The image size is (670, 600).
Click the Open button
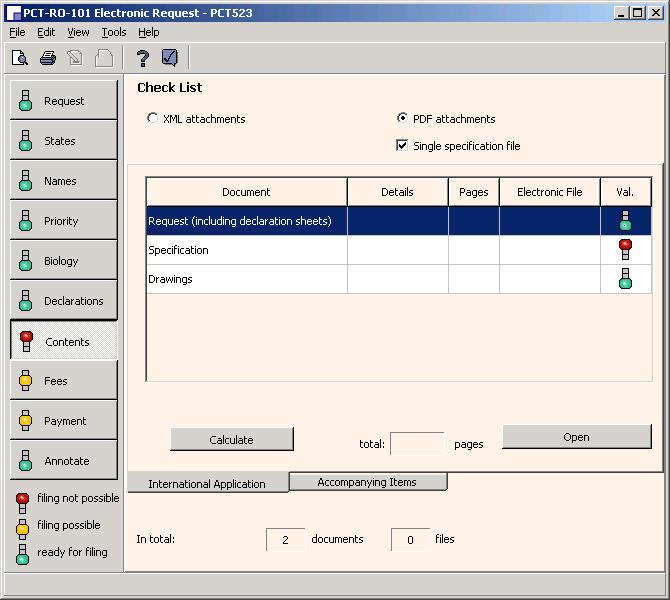point(576,437)
